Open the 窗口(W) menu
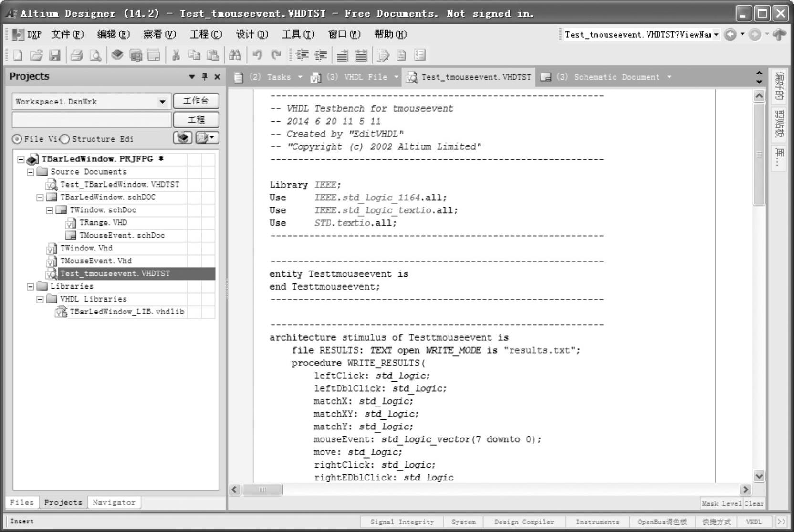Viewport: 794px width, 532px height. [x=344, y=34]
